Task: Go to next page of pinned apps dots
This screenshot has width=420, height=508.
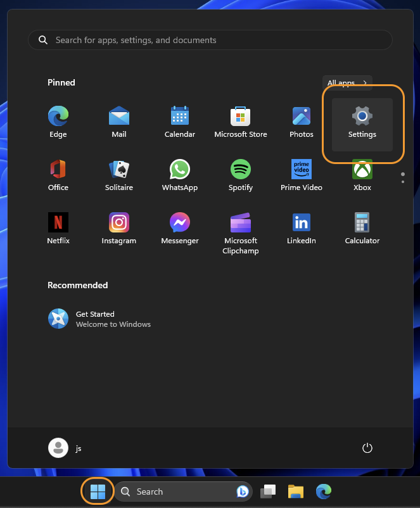Action: 403,182
